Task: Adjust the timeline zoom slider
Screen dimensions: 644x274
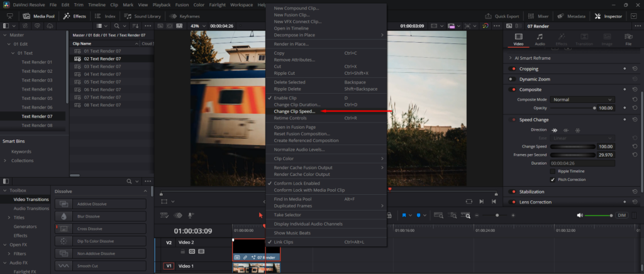Action: click(x=495, y=215)
